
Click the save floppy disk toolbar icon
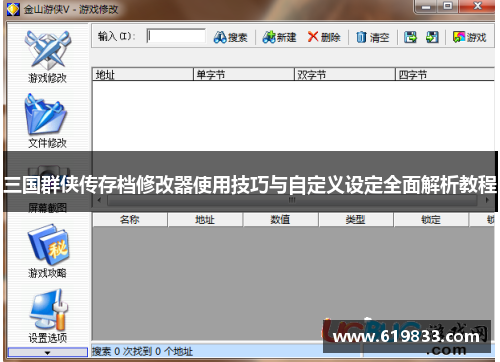(410, 37)
